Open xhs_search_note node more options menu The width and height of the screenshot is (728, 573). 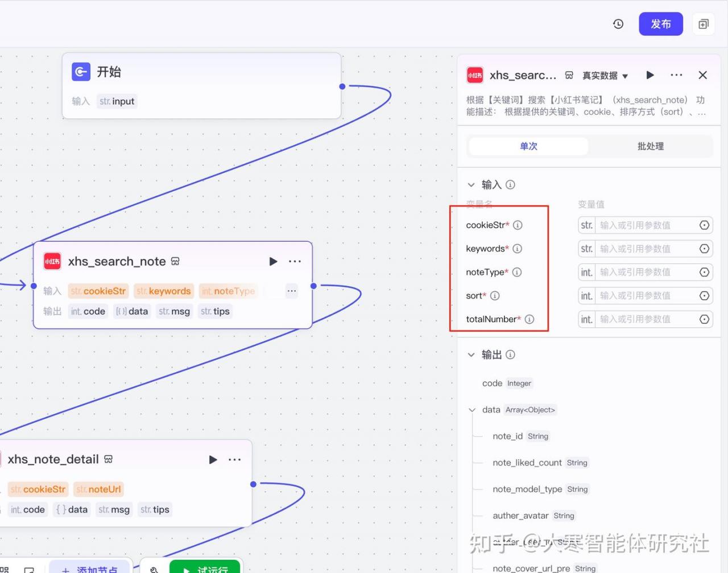click(x=295, y=261)
